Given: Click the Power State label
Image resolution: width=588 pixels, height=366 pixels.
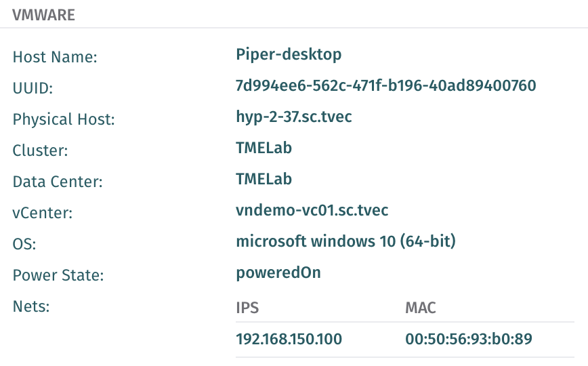Looking at the screenshot, I should click(58, 275).
